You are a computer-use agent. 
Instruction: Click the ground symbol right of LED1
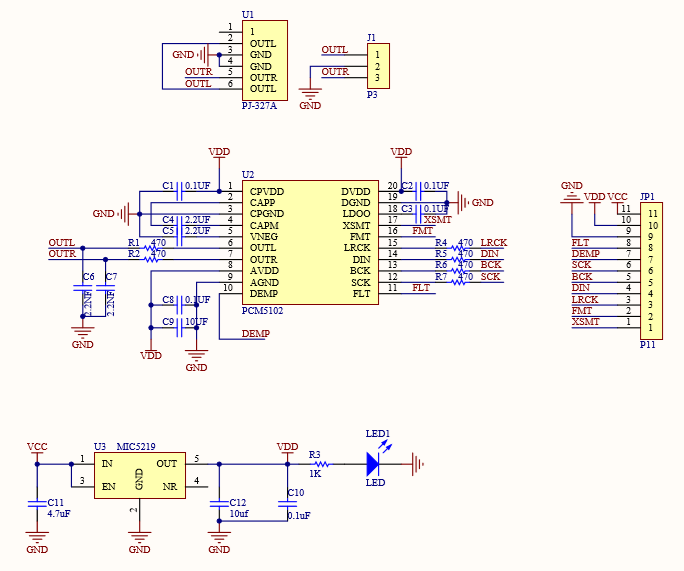(x=415, y=463)
